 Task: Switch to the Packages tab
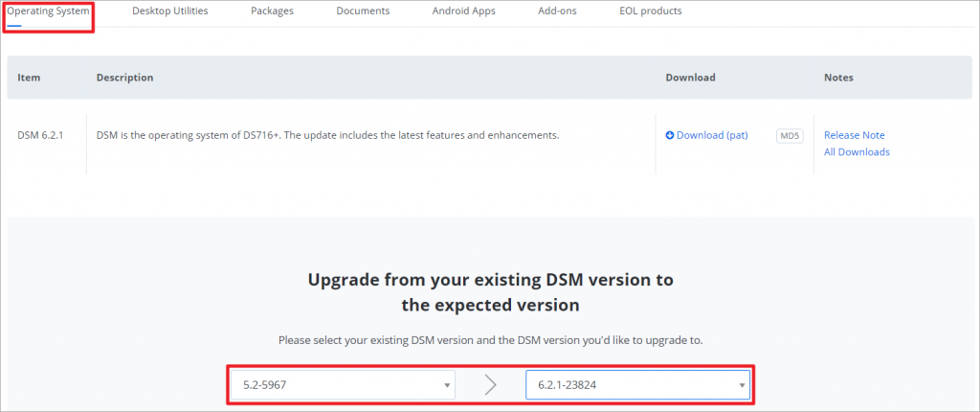[272, 11]
